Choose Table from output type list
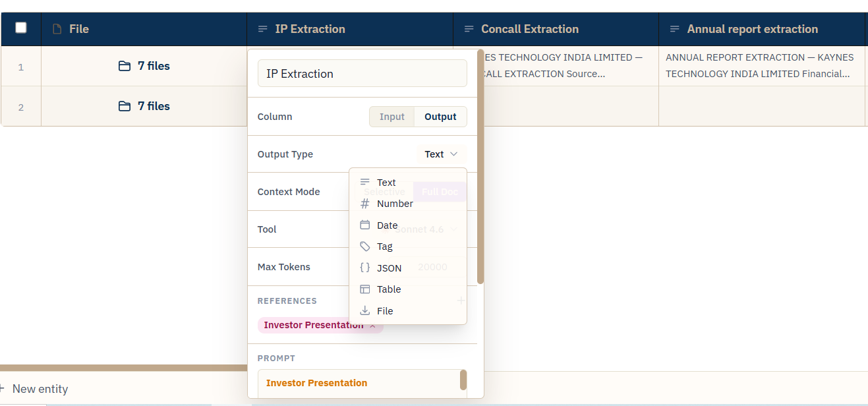The image size is (868, 406). pyautogui.click(x=408, y=289)
